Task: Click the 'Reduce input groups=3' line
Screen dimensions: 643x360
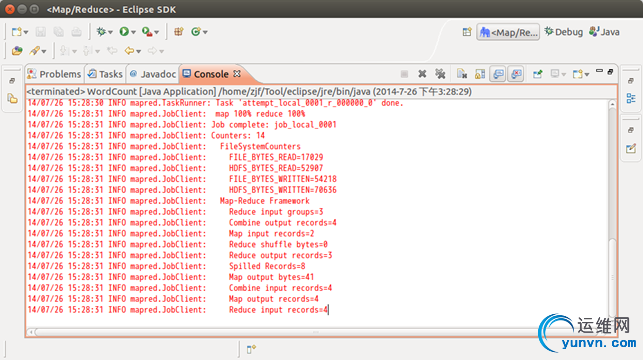Action: point(176,212)
